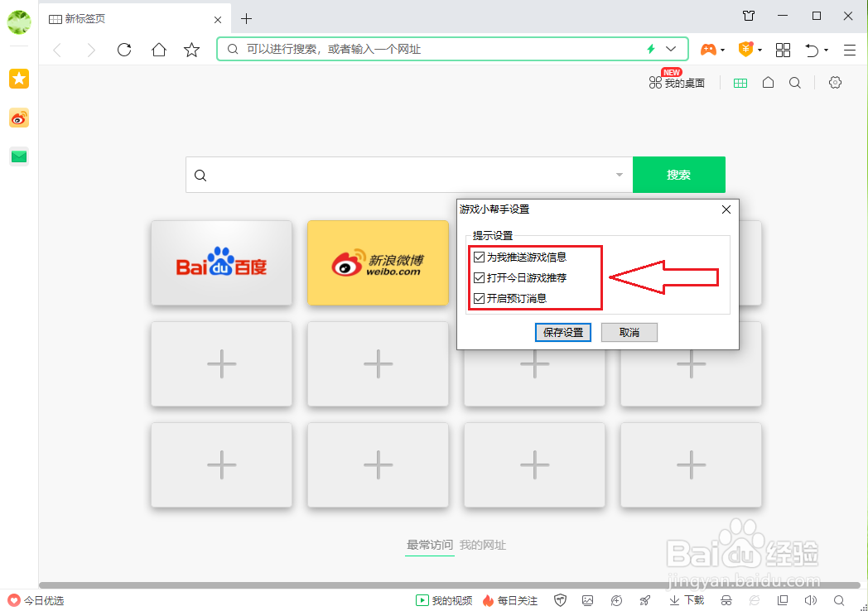Click the favorites star in left sidebar
Screen dimensions: 868x611
point(18,79)
